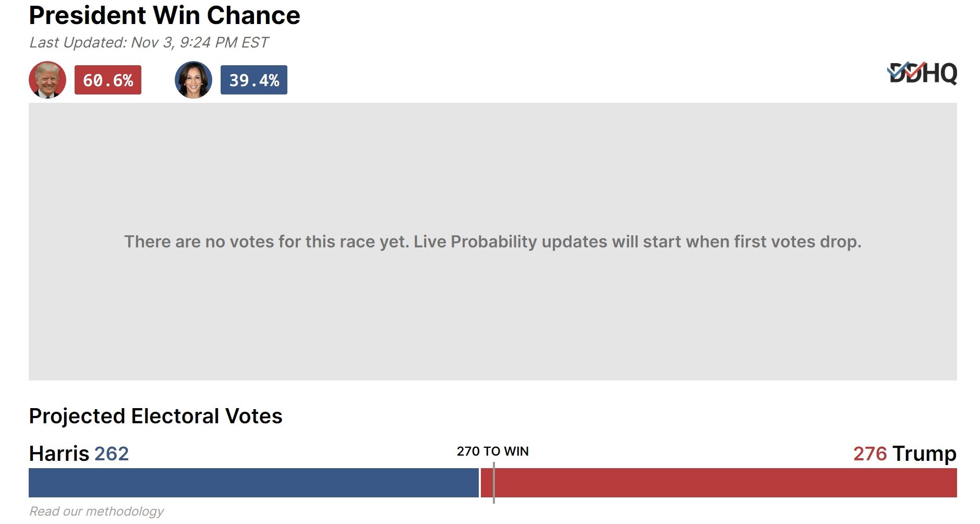Click the 270 TO WIN marker label
Image resolution: width=980 pixels, height=524 pixels.
[x=493, y=451]
